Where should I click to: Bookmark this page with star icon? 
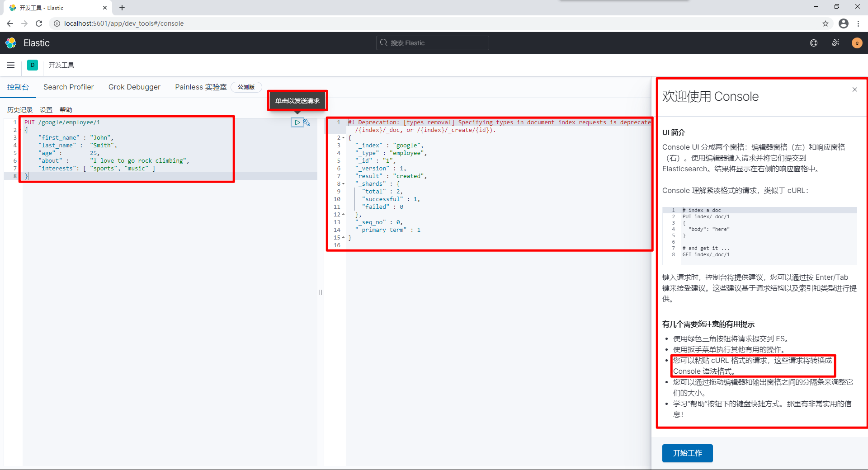point(826,23)
